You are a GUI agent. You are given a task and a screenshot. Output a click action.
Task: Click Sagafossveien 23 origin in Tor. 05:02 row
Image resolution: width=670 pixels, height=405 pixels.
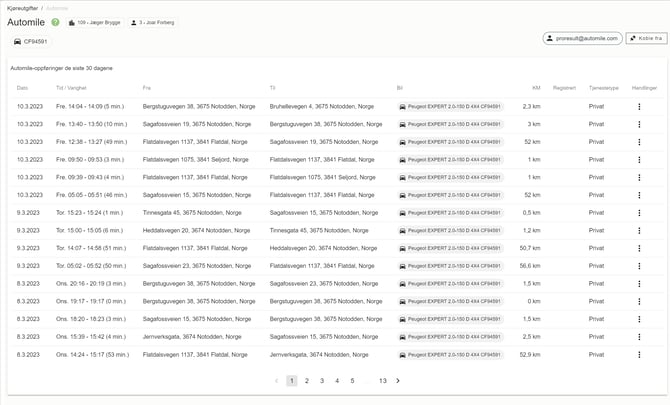197,266
